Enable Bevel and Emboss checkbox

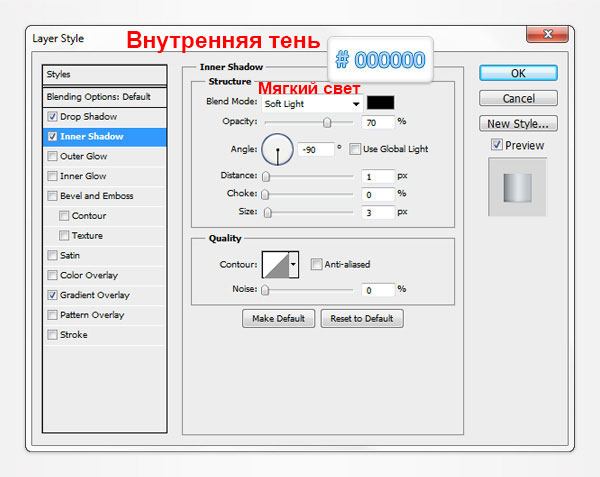coord(52,196)
